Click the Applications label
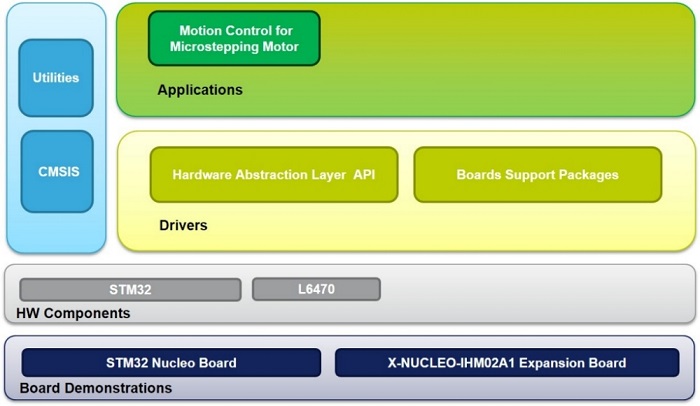The width and height of the screenshot is (700, 406). click(200, 90)
